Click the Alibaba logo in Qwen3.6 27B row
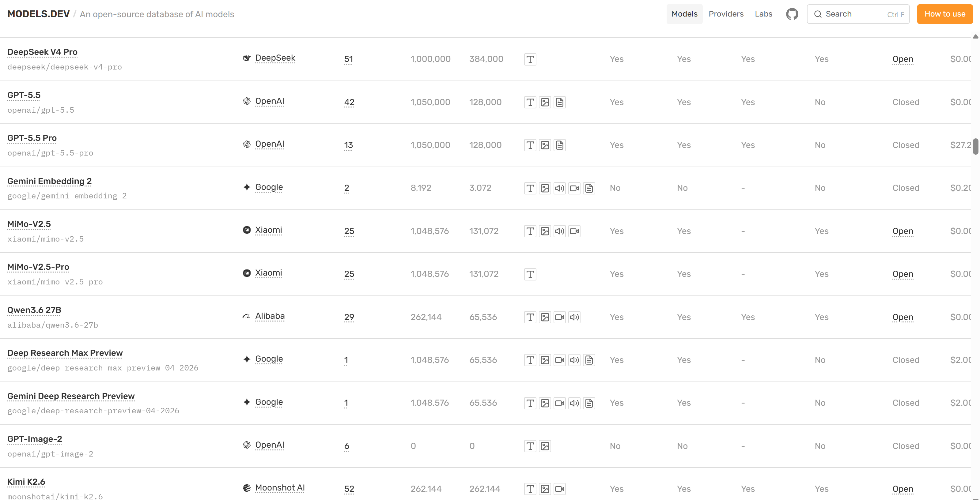This screenshot has width=980, height=500. tap(247, 316)
